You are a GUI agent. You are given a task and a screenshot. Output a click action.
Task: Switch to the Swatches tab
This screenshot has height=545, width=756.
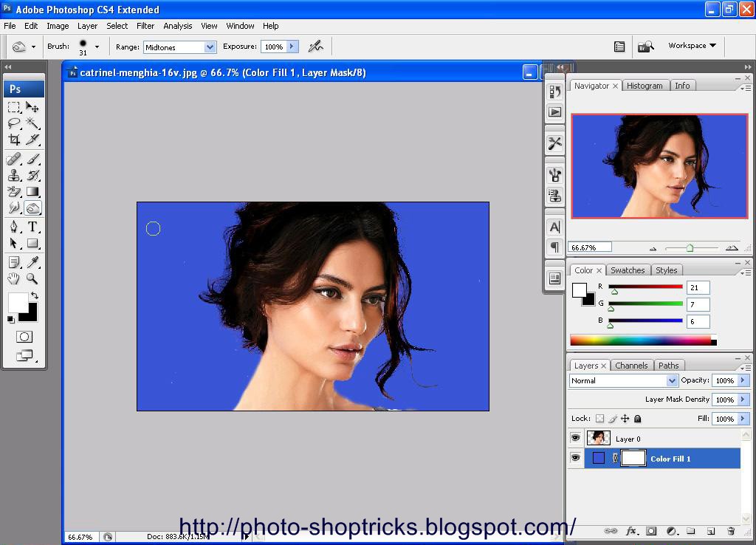[628, 270]
